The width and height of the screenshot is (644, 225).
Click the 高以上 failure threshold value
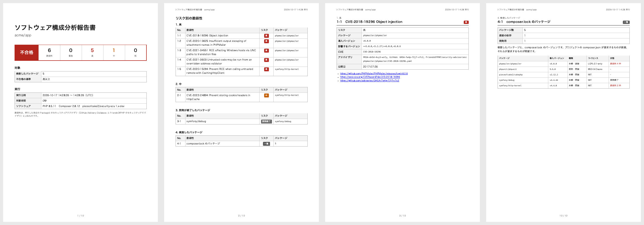tap(46, 79)
